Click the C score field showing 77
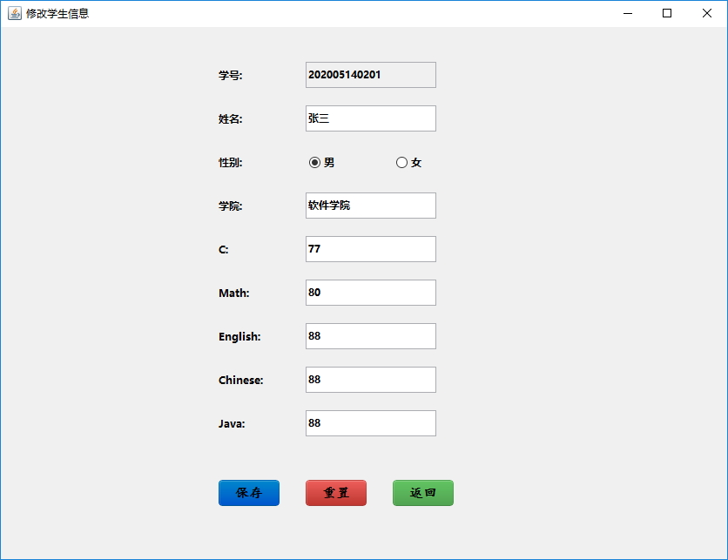This screenshot has height=560, width=728. [370, 248]
